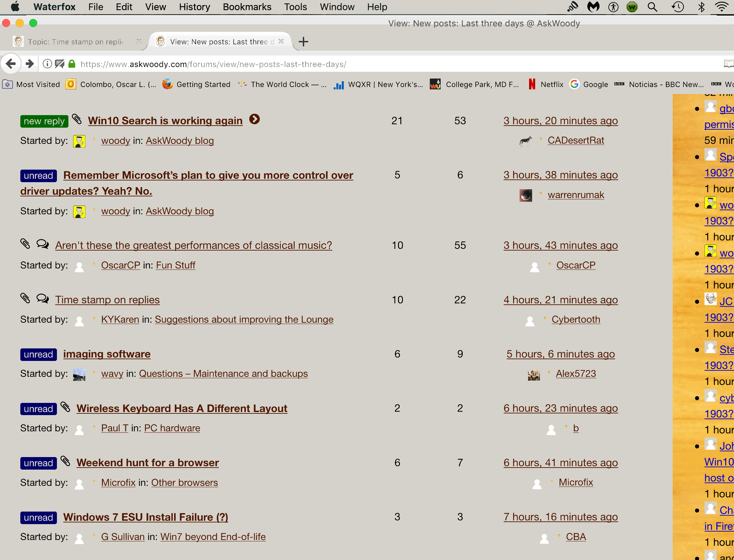
Task: Open Spotlight search in menu bar
Action: [652, 7]
